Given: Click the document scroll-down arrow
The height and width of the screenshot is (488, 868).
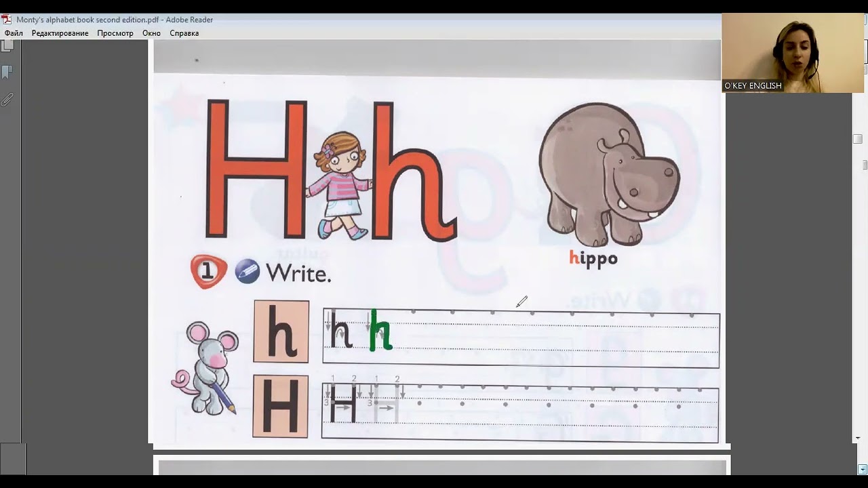Looking at the screenshot, I should pyautogui.click(x=857, y=439).
